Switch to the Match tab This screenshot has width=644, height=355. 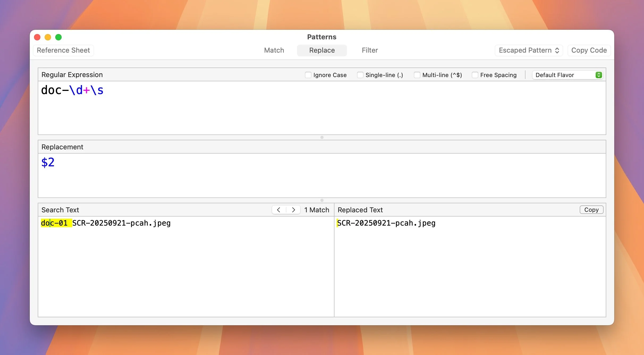274,50
